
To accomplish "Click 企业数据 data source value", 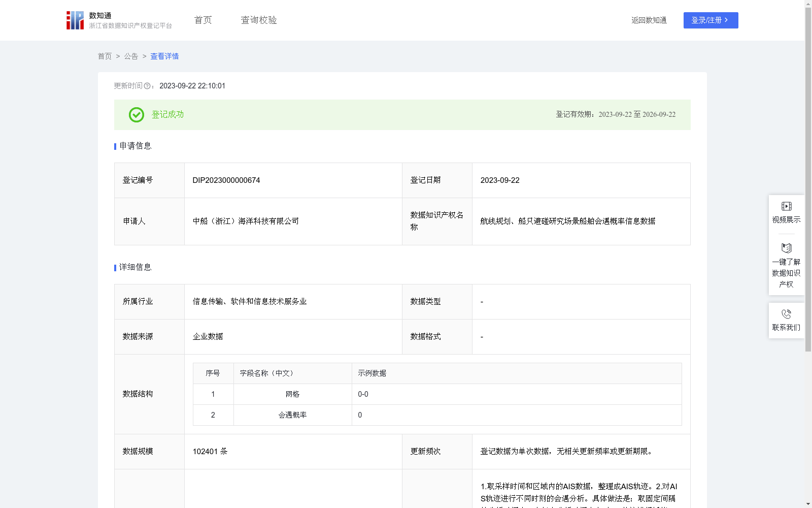I will tap(208, 337).
